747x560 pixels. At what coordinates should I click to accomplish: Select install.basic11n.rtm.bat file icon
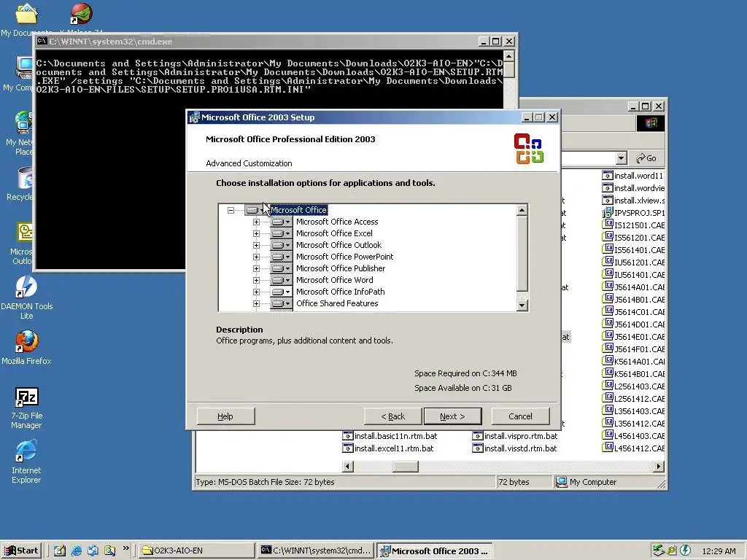coord(348,436)
